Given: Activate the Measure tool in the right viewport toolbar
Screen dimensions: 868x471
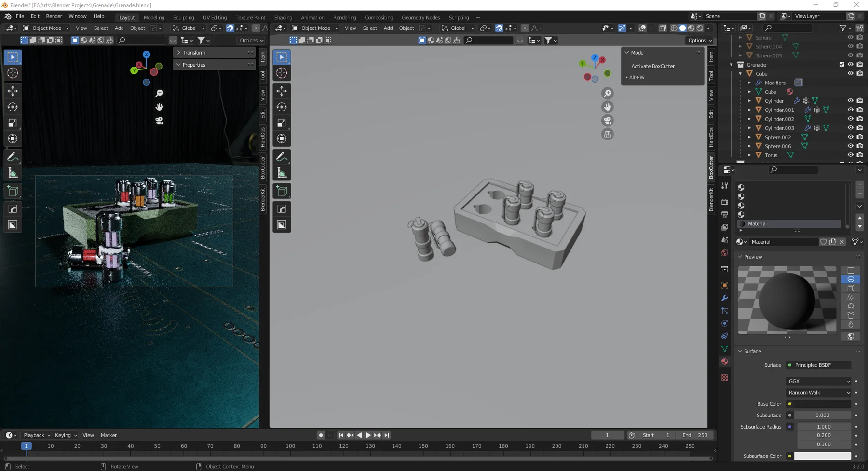Looking at the screenshot, I should 282,173.
